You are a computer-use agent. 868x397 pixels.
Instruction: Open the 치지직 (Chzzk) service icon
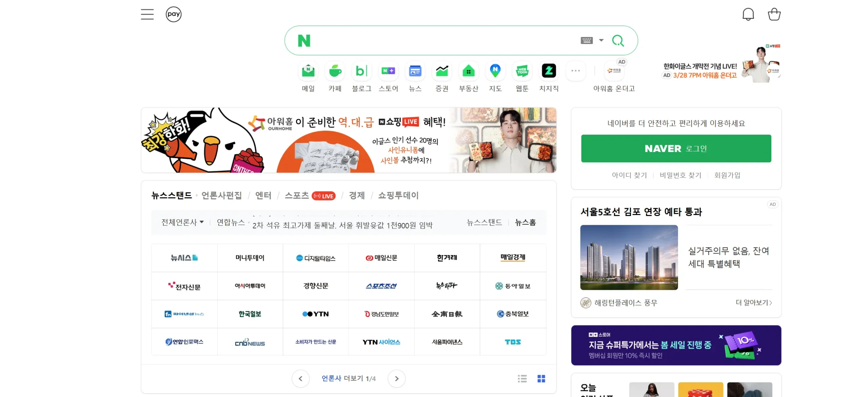point(549,71)
